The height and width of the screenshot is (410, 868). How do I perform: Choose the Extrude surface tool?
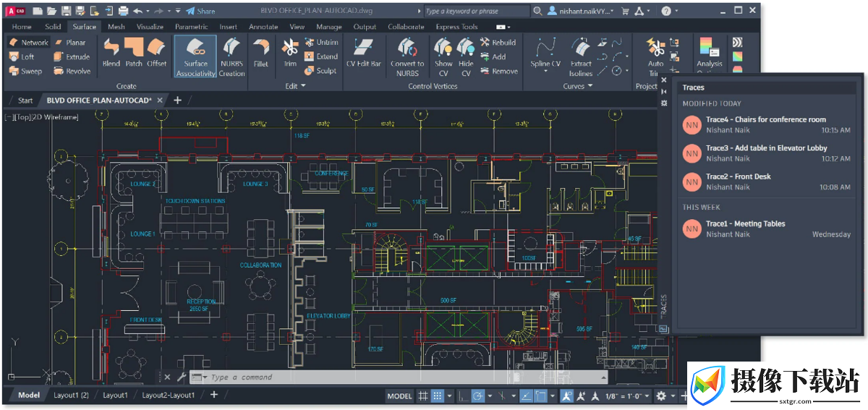71,57
